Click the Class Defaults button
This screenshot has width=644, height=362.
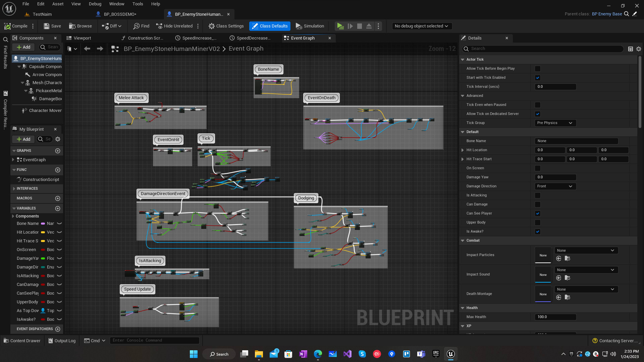click(x=270, y=26)
